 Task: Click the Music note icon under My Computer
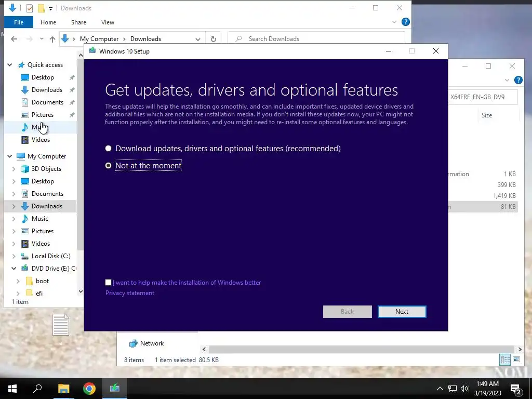click(x=25, y=219)
